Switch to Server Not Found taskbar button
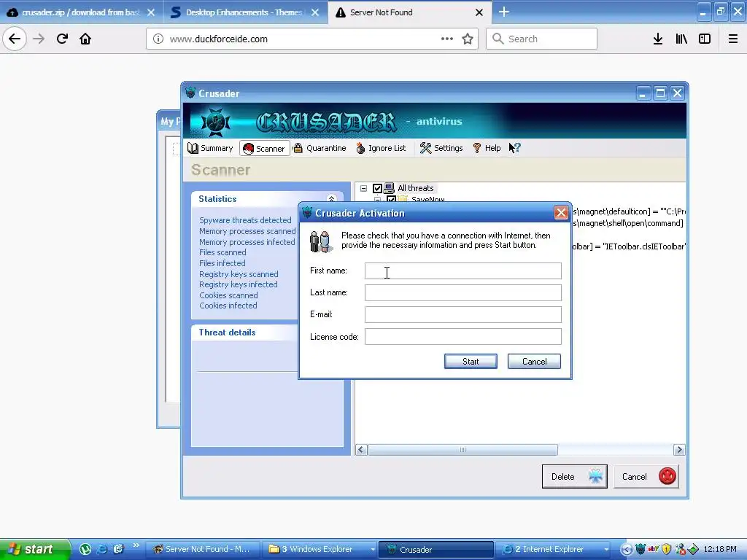Viewport: 747px width, 560px height. [x=202, y=549]
